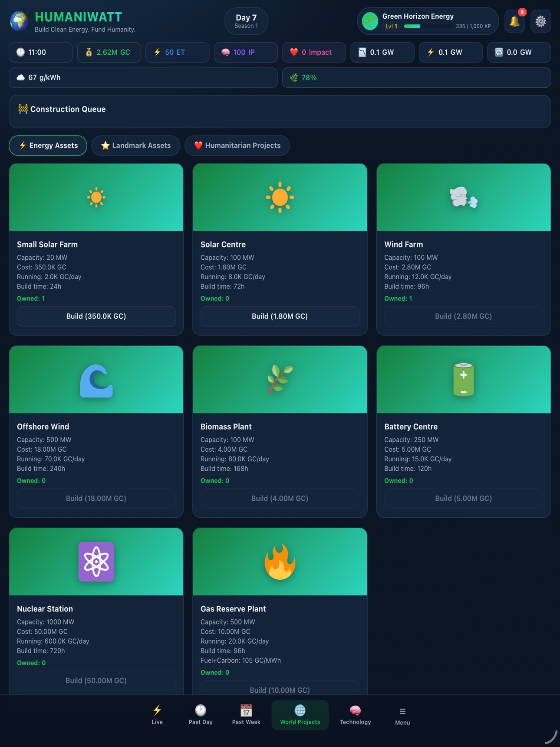Click the 50 ET energy tokens stat
The height and width of the screenshot is (747, 560).
point(177,52)
